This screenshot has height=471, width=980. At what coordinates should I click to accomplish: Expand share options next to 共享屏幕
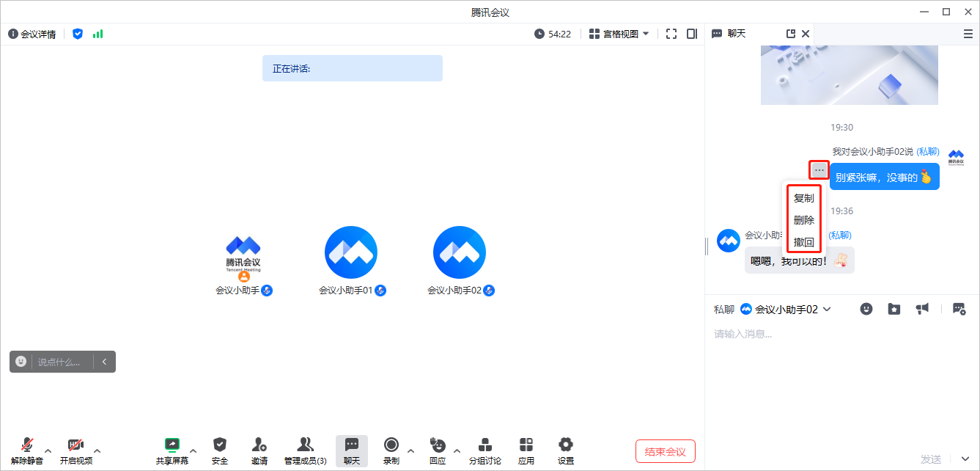point(194,450)
